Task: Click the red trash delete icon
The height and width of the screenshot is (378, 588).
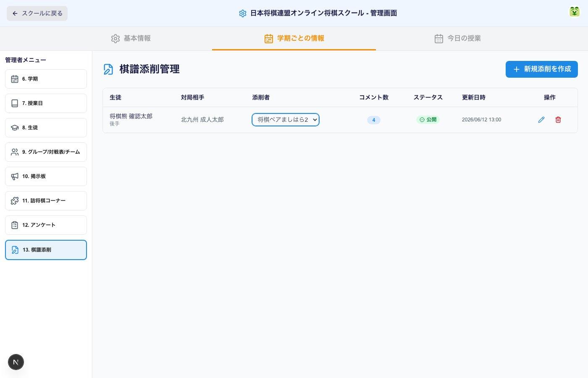Action: click(558, 120)
